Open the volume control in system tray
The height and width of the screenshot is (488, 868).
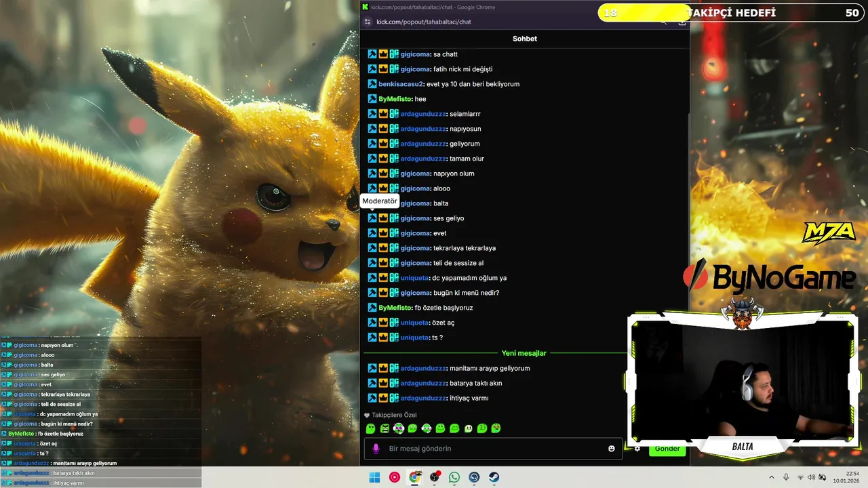pos(811,477)
